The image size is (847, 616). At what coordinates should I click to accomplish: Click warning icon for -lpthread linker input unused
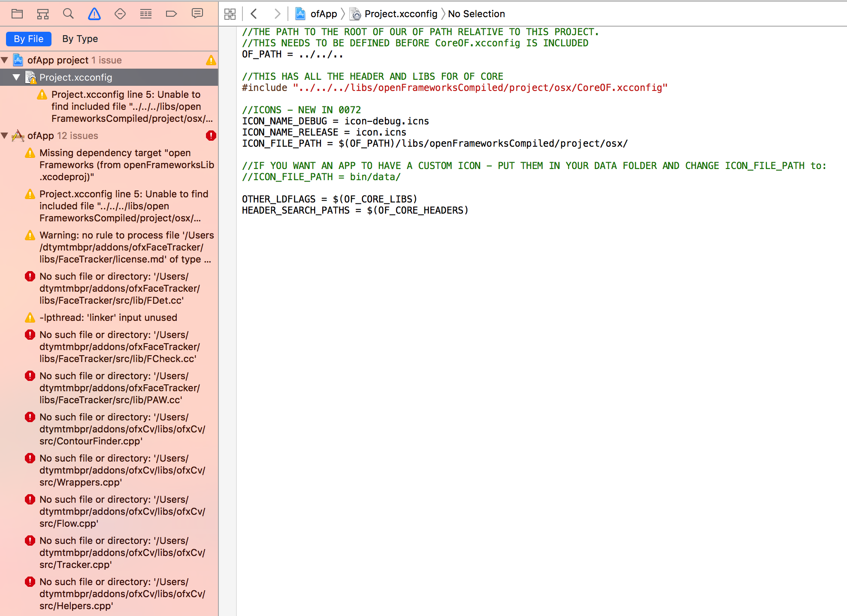[x=30, y=317]
